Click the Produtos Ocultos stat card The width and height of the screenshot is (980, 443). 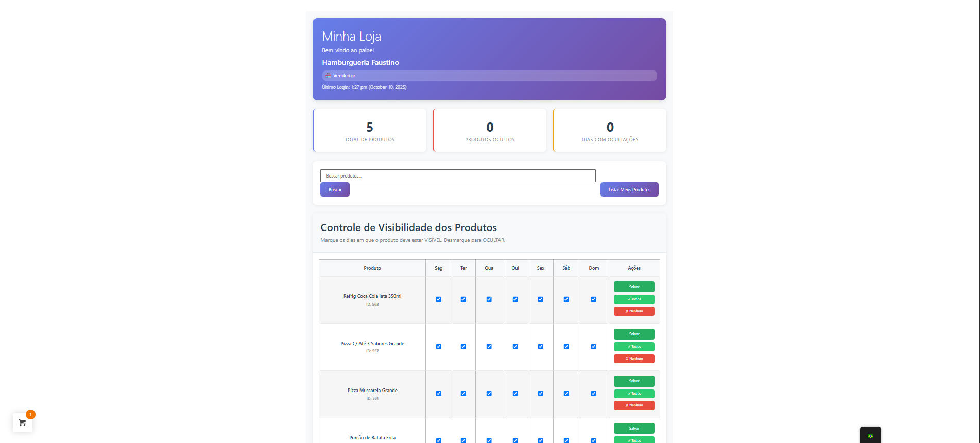click(x=490, y=131)
